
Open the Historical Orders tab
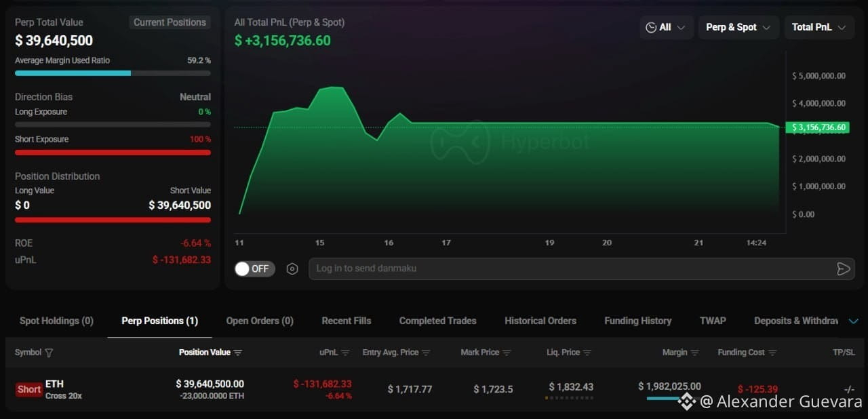(x=540, y=321)
